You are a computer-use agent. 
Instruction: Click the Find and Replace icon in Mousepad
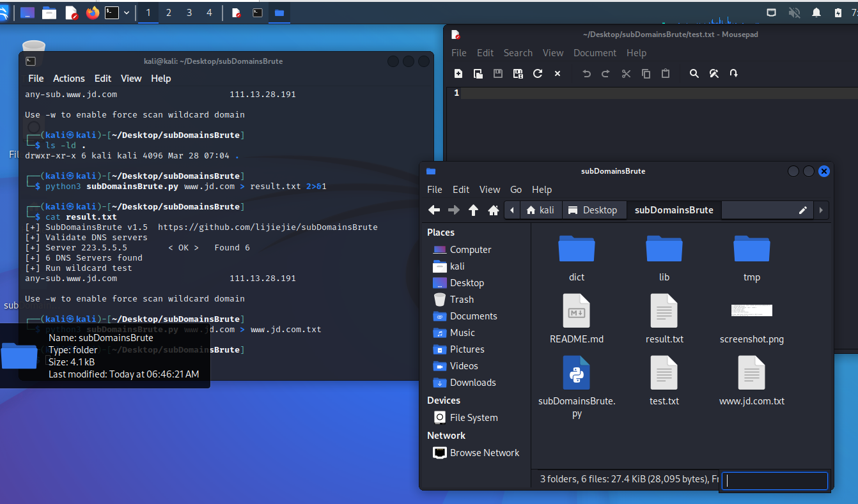tap(714, 73)
